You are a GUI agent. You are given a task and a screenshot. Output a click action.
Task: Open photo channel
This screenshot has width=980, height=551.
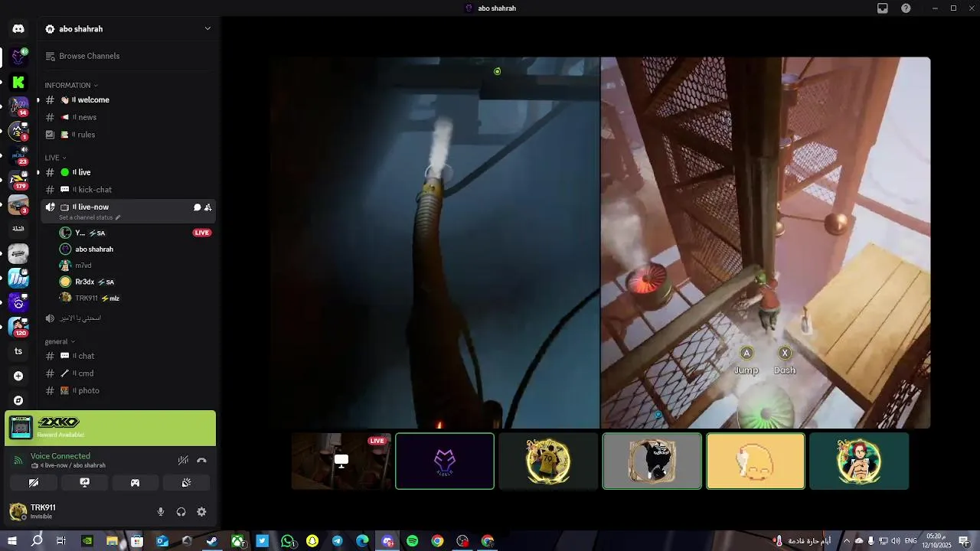pos(128,390)
